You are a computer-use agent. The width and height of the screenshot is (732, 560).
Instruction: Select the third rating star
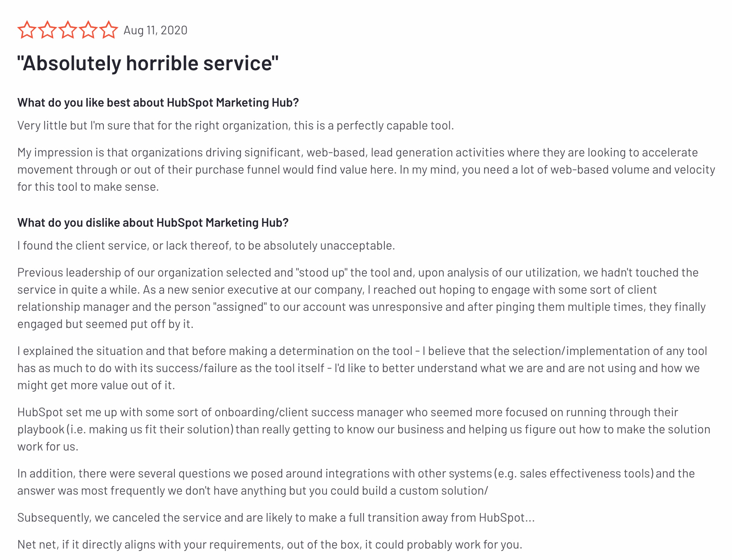[x=68, y=30]
